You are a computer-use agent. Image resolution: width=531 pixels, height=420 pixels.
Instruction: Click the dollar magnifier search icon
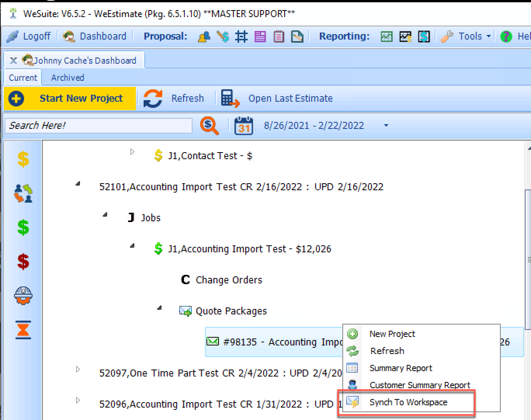click(209, 125)
